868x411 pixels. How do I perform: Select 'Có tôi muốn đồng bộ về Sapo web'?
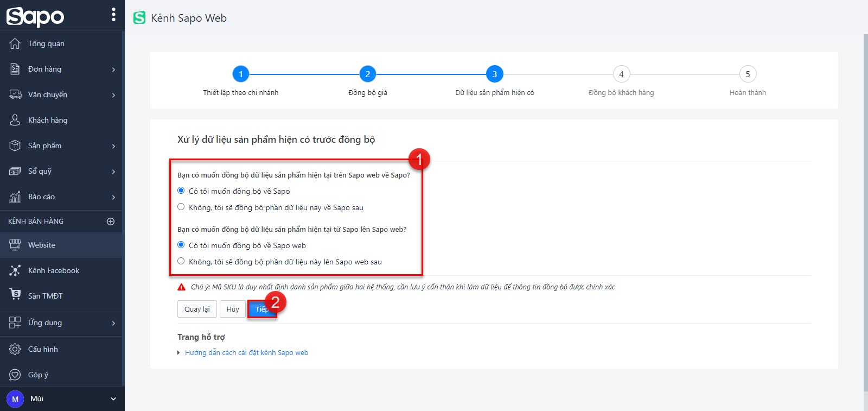pos(181,245)
